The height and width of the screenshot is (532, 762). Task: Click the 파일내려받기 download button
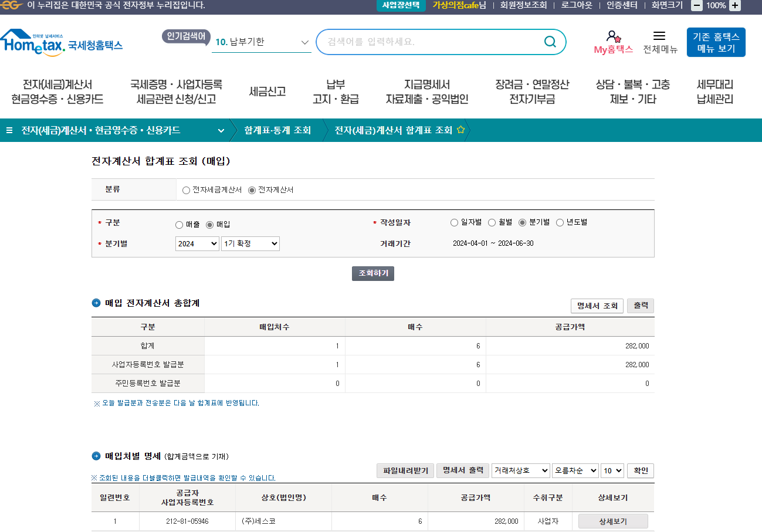coord(405,470)
